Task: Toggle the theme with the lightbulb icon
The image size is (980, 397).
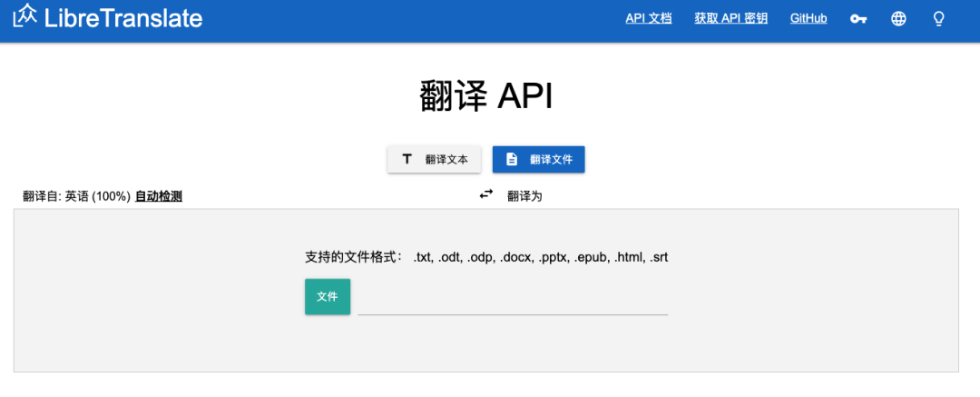Action: coord(938,19)
